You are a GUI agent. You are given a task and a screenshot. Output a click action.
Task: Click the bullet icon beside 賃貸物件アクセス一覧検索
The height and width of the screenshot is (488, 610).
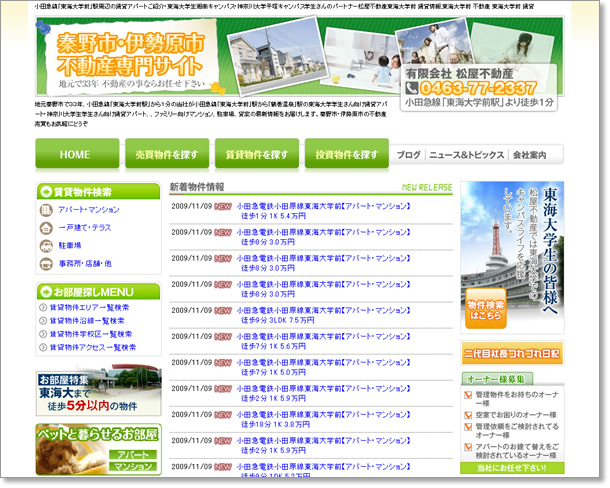tap(43, 348)
